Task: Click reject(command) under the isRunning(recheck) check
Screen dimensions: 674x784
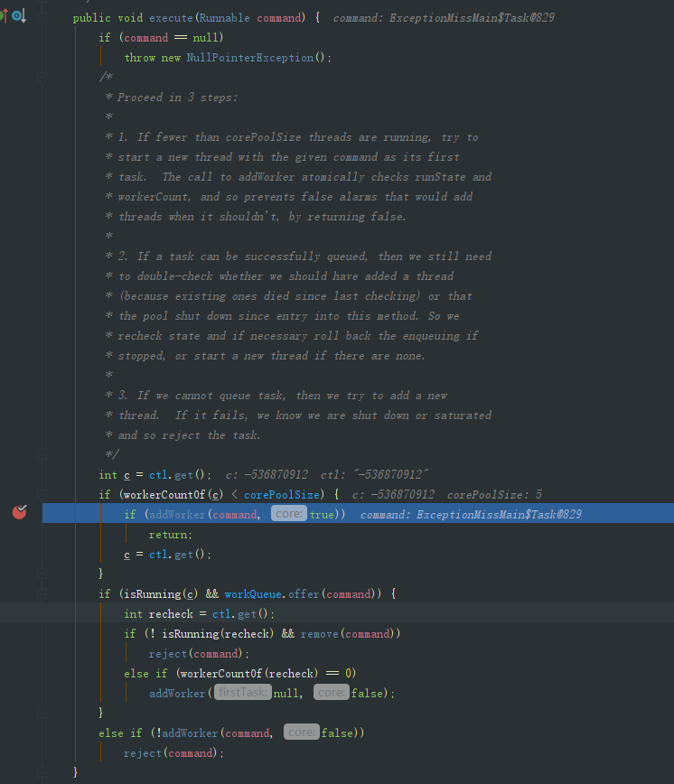Action: point(195,654)
